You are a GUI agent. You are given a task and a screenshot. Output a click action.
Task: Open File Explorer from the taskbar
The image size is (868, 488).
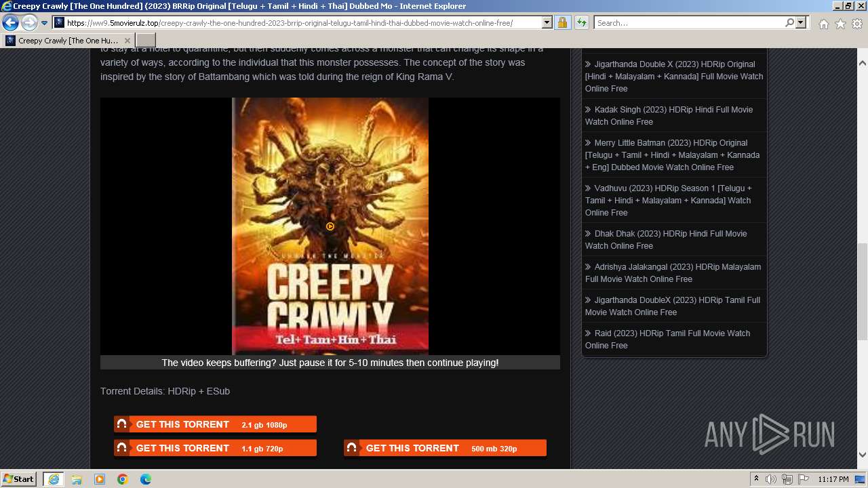click(77, 479)
